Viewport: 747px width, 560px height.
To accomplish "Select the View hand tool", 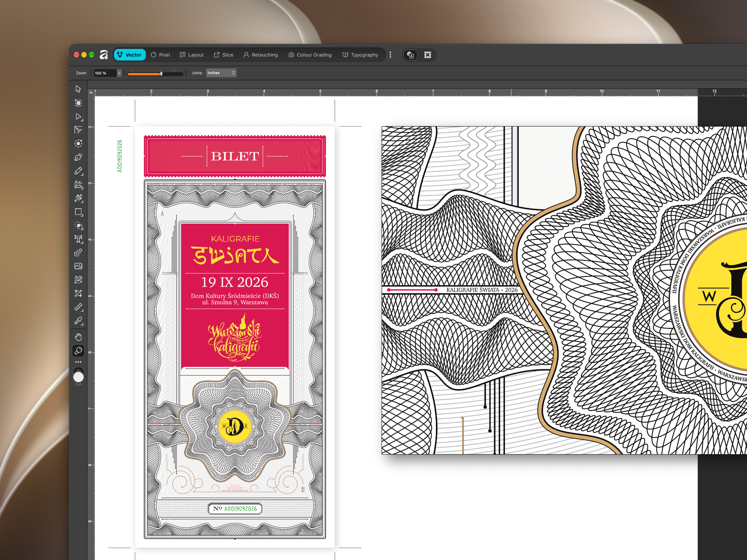I will point(78,337).
